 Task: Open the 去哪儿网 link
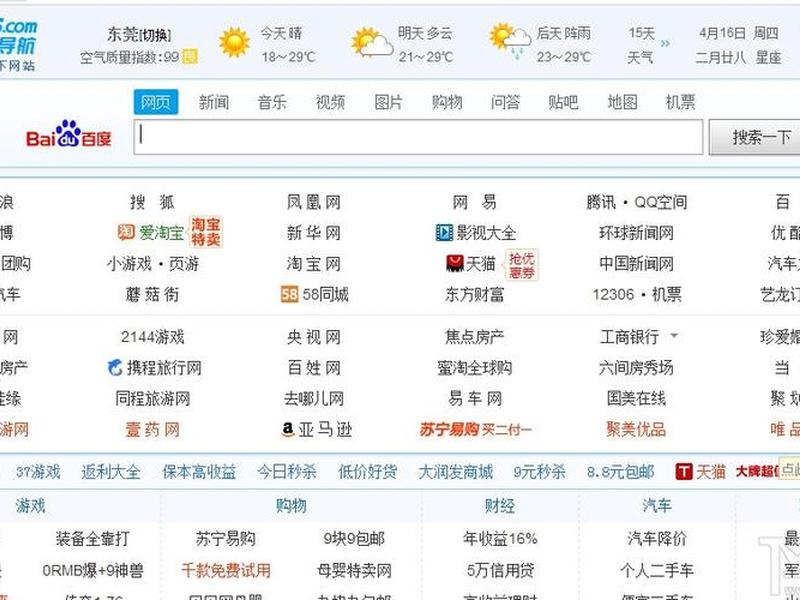pos(313,398)
